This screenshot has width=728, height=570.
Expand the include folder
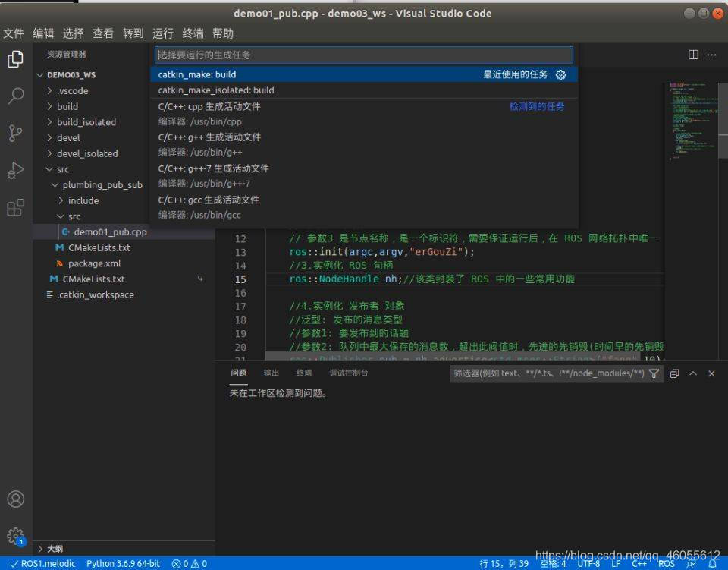(x=61, y=200)
